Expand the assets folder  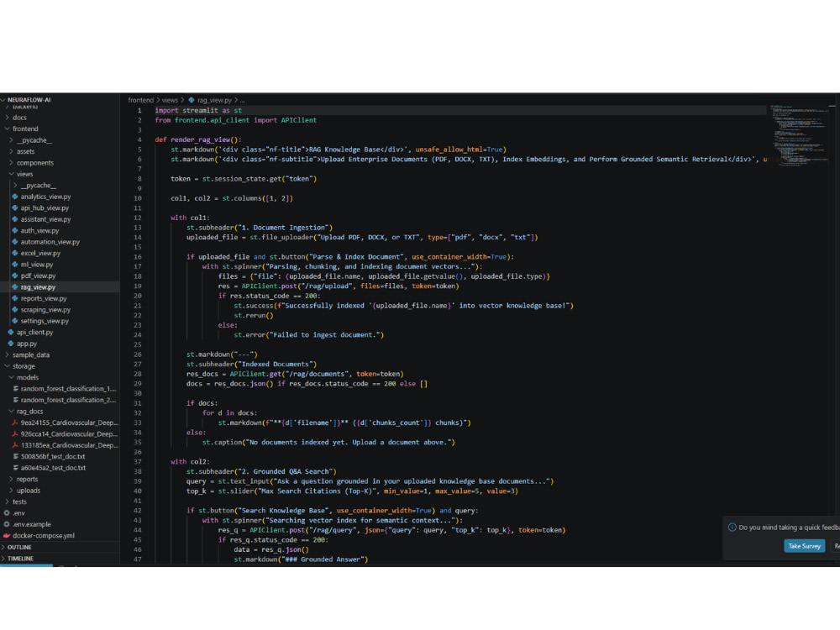[11, 151]
